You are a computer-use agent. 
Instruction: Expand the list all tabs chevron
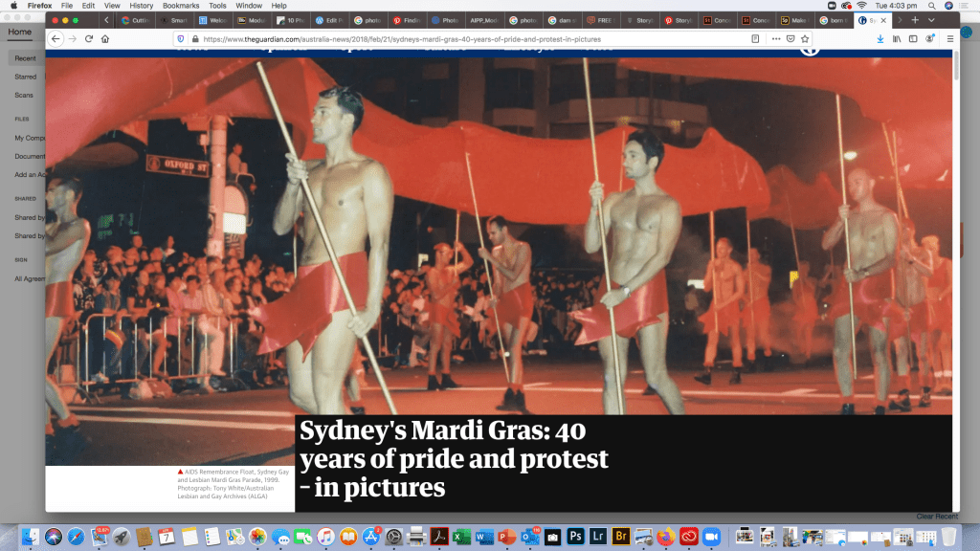(932, 19)
